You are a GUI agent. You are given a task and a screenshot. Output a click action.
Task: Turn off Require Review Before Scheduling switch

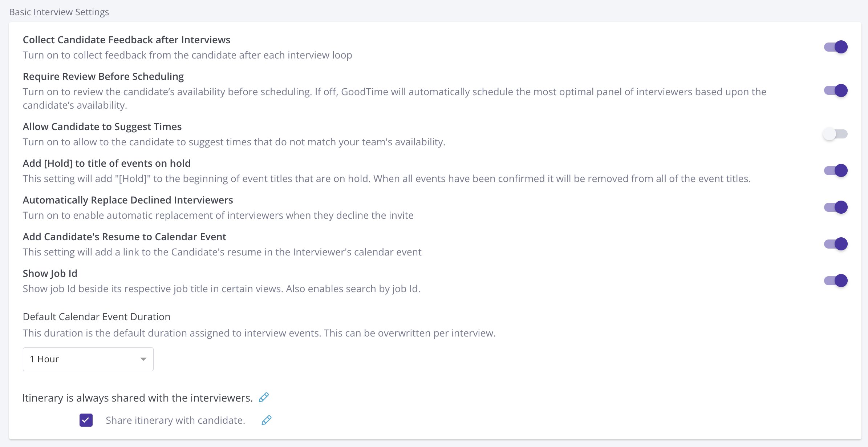(x=836, y=90)
